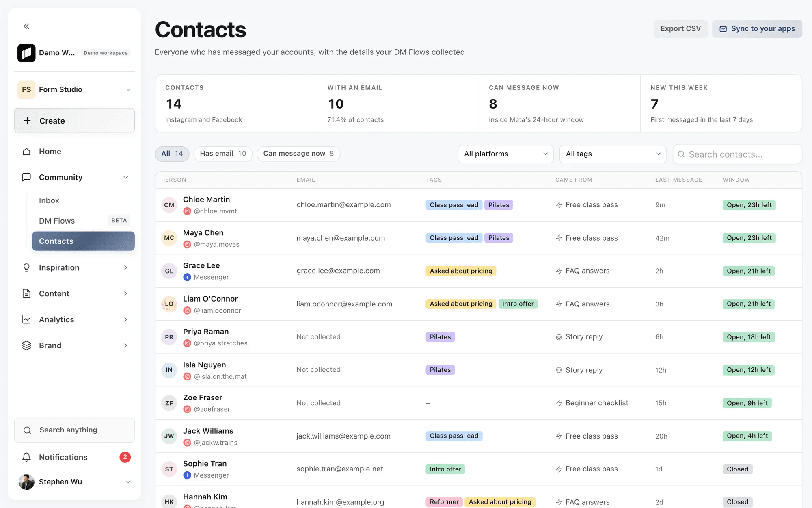This screenshot has height=508, width=812.
Task: Click the Search anything field
Action: [x=74, y=430]
